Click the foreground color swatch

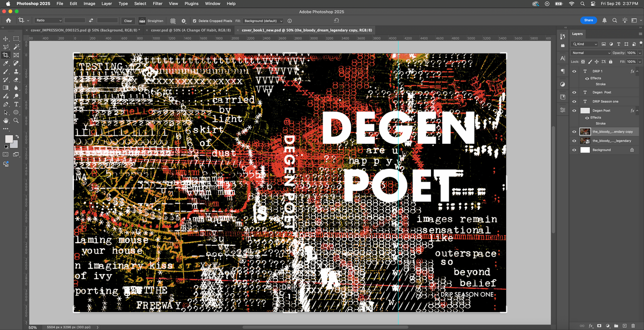(x=8, y=139)
